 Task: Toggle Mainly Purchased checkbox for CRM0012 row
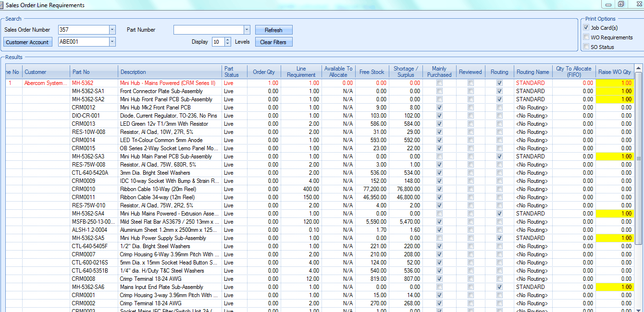coord(439,108)
